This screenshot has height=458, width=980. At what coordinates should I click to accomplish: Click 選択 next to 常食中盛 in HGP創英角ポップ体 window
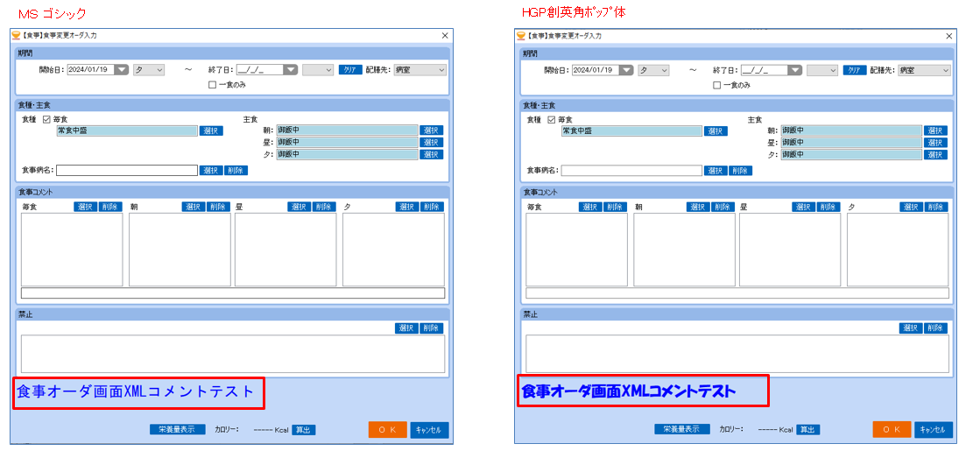(716, 130)
